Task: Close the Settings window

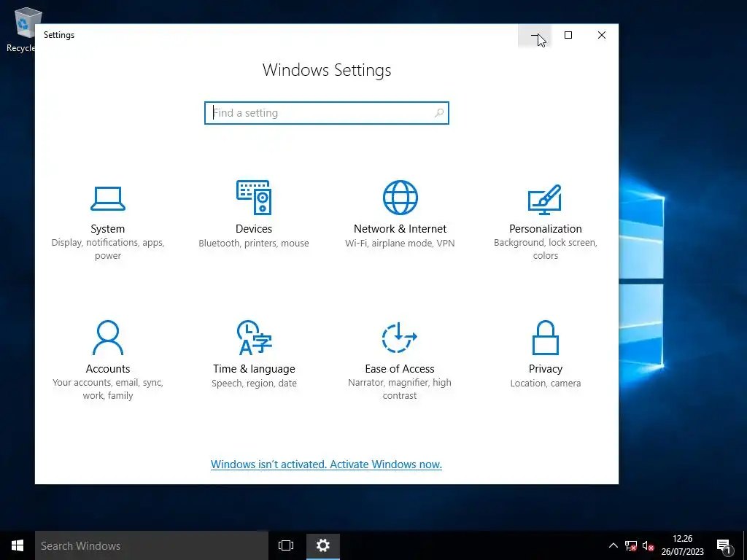Action: [x=602, y=35]
